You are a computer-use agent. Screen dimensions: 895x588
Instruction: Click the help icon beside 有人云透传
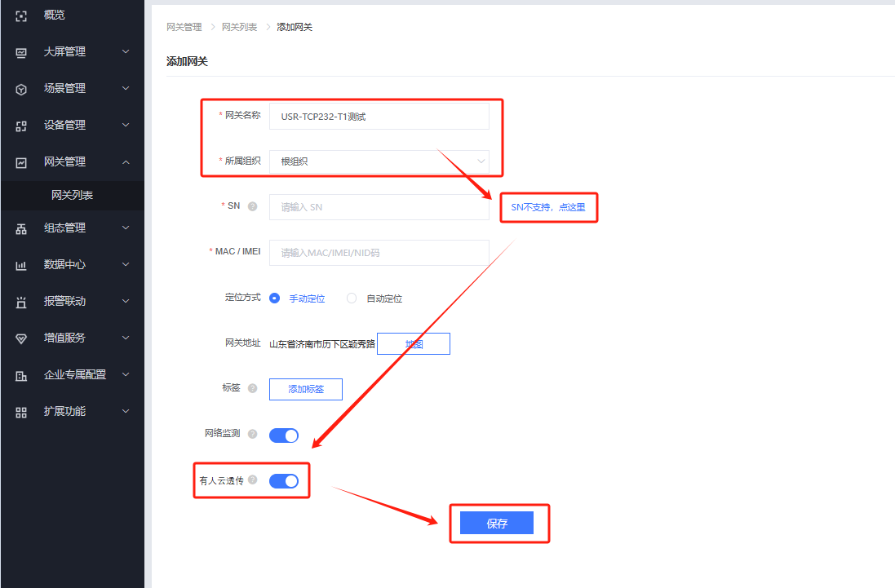coord(252,480)
